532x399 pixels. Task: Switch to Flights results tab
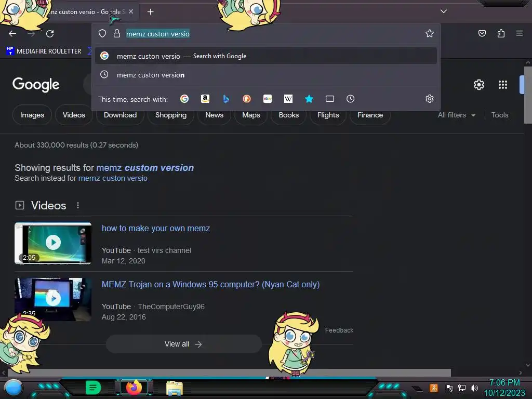[x=328, y=115]
